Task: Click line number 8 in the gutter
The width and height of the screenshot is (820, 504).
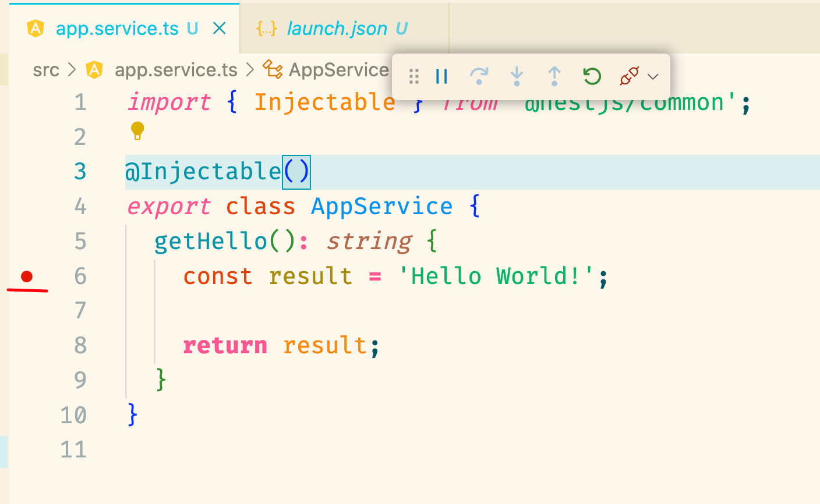Action: (x=80, y=346)
